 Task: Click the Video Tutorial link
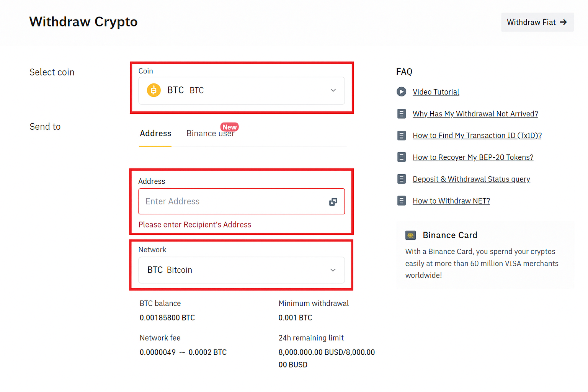coord(436,92)
